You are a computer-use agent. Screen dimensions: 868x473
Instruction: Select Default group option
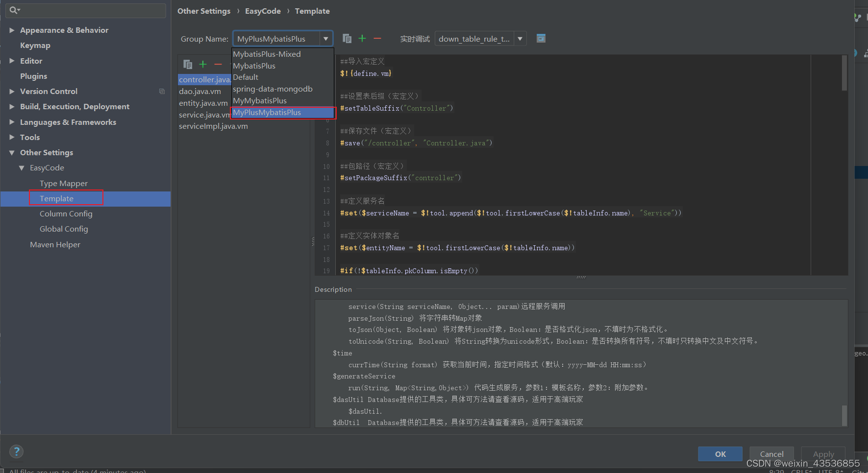pos(282,77)
